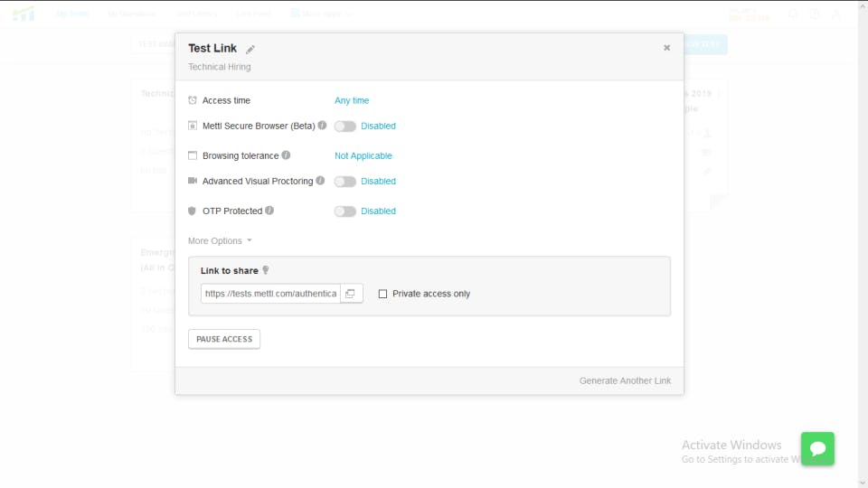Click the PAUSE ACCESS button

tap(224, 339)
